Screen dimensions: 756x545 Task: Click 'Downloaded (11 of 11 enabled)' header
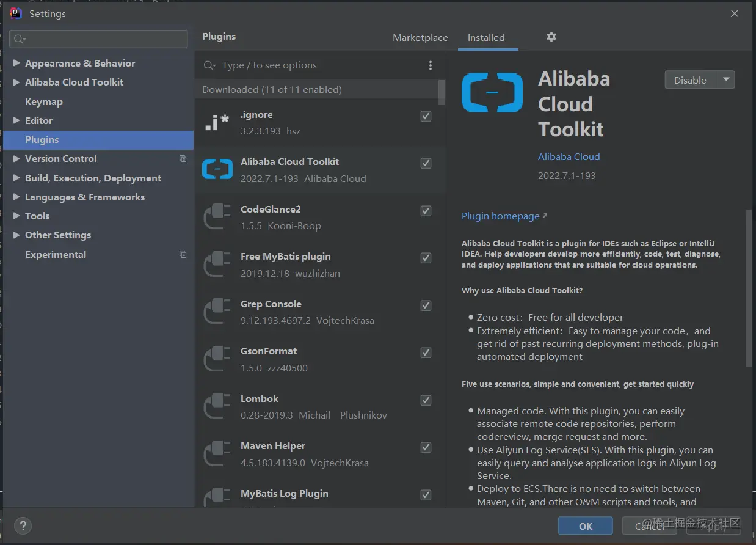[272, 89]
